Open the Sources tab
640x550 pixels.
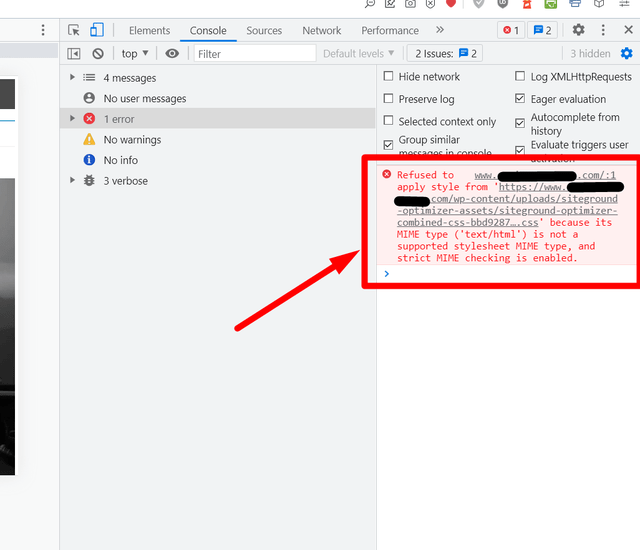[x=264, y=31]
